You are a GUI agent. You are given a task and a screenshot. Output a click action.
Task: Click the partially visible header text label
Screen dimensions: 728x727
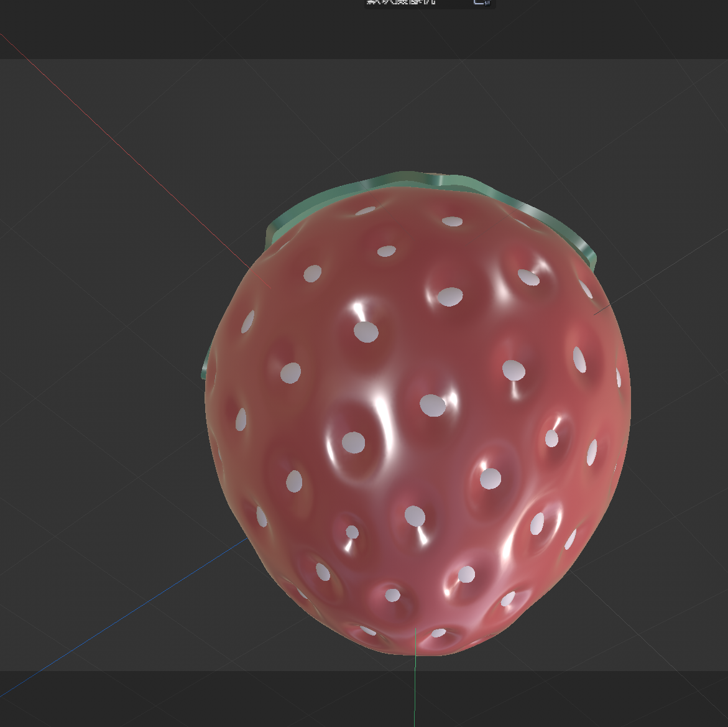point(398,2)
